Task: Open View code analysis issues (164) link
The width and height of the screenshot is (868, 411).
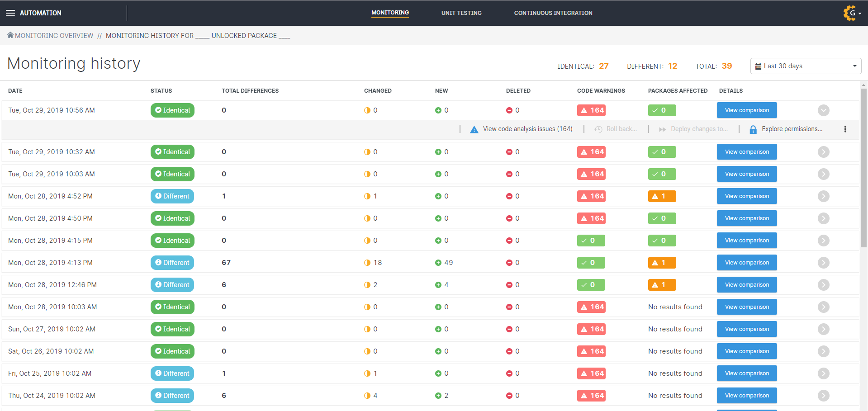Action: (527, 129)
